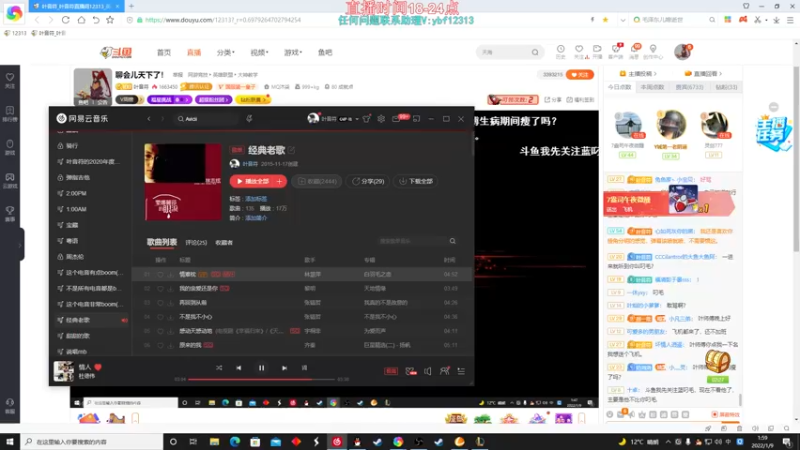Bookmark this page with the star icon

click(110, 20)
